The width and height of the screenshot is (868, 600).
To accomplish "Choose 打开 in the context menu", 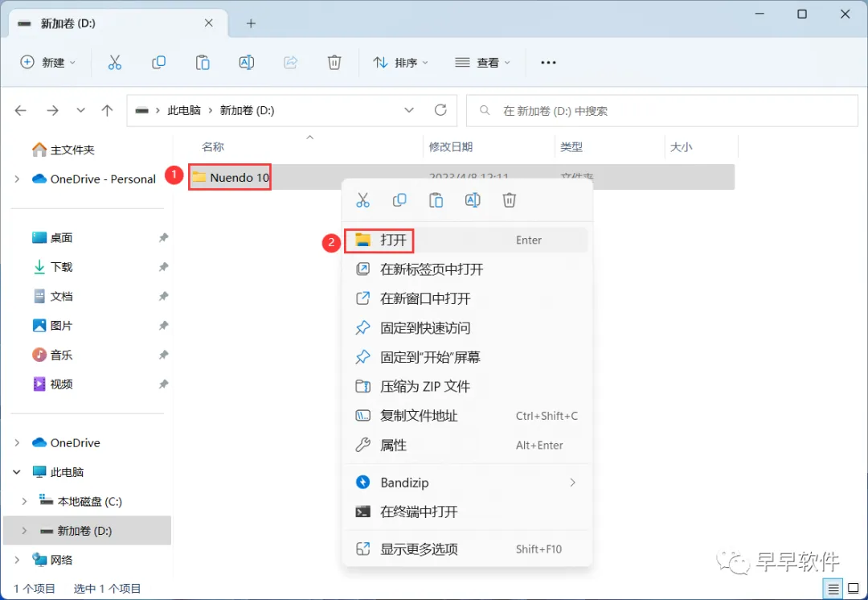I will click(467, 240).
